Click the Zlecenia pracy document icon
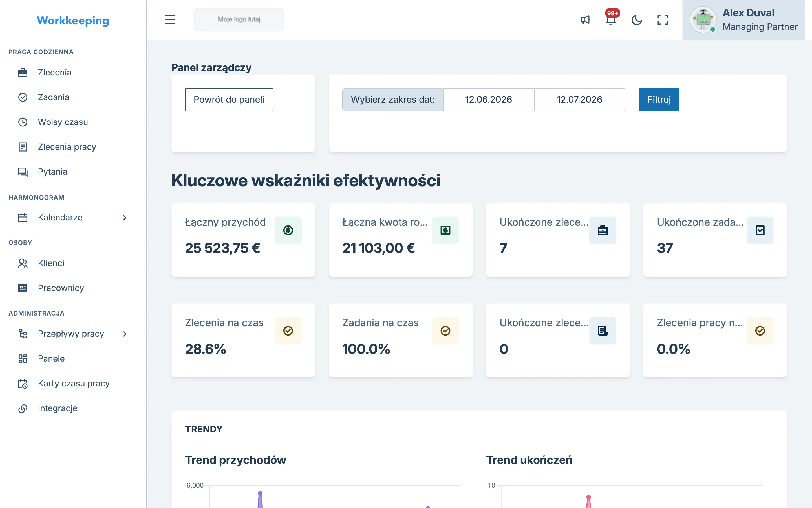The width and height of the screenshot is (812, 508). [23, 147]
